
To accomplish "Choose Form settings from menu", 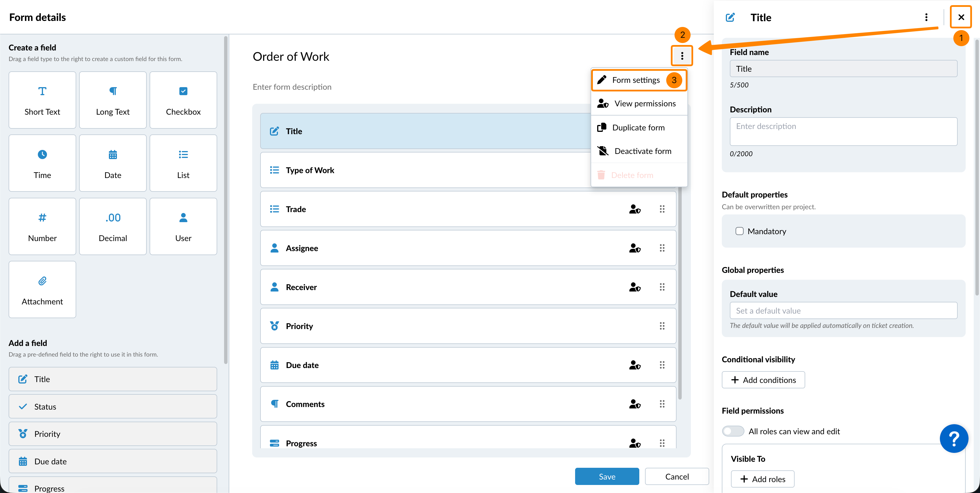I will (636, 80).
